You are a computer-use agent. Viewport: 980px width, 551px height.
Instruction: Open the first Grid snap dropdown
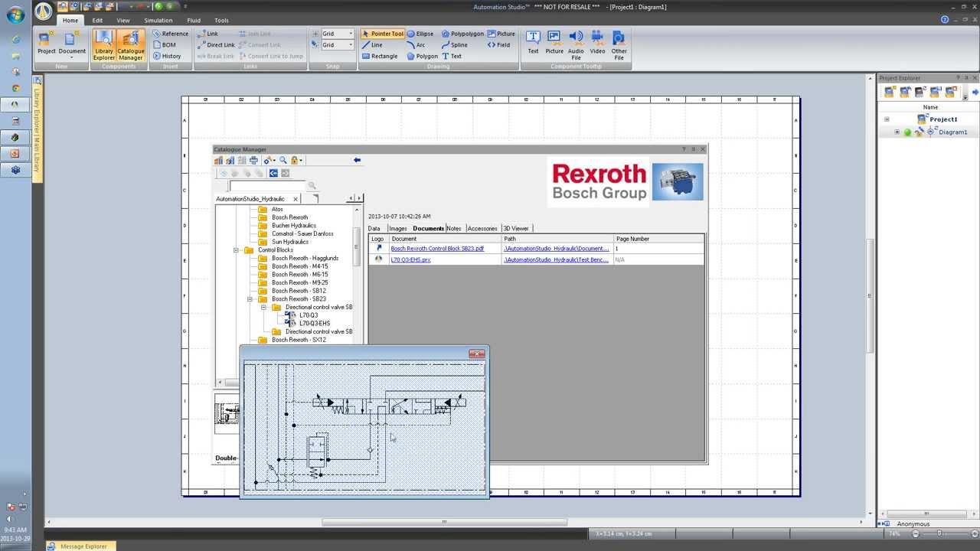pyautogui.click(x=351, y=34)
